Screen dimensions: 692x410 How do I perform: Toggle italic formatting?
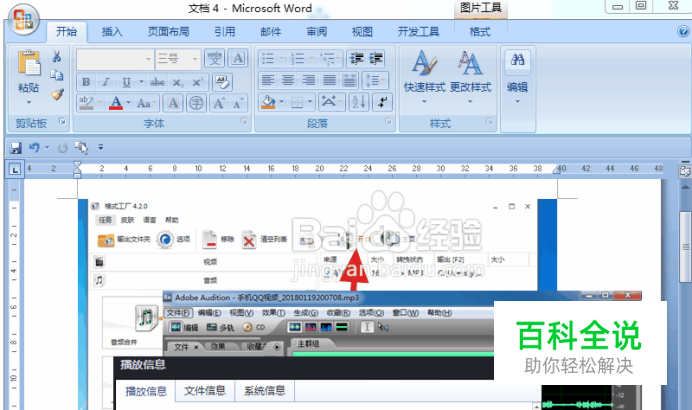(x=106, y=82)
